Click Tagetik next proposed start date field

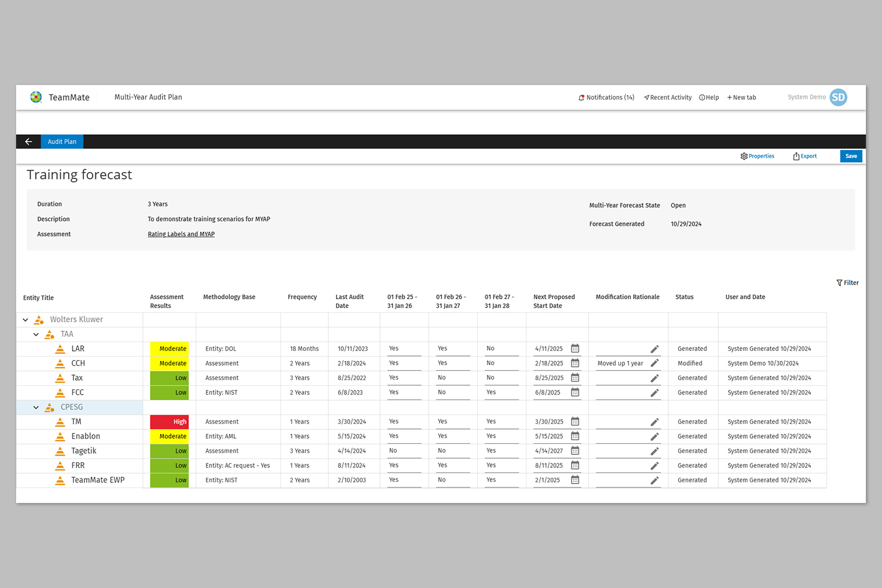click(x=550, y=451)
